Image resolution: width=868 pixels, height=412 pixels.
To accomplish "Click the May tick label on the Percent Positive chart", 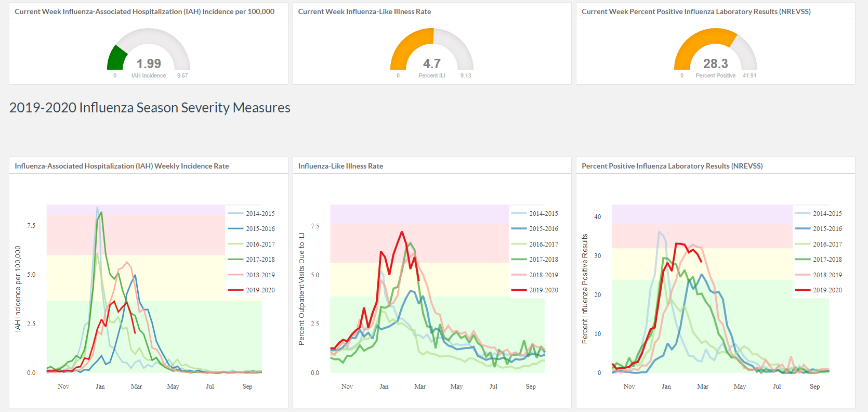I will (740, 387).
